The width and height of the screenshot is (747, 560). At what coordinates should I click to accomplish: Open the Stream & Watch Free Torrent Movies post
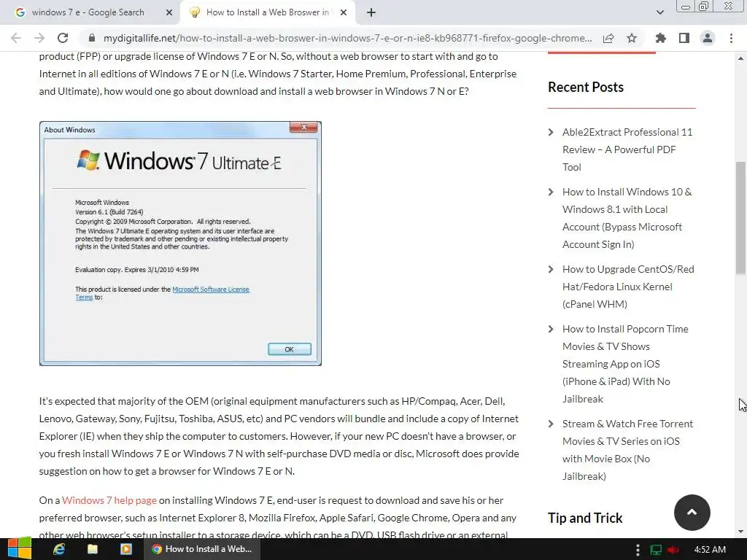coord(627,450)
